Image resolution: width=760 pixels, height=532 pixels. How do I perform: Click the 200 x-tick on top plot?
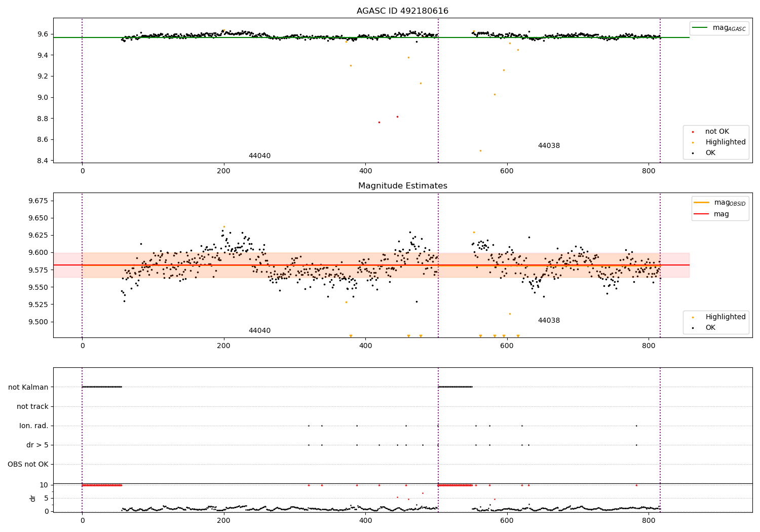223,171
